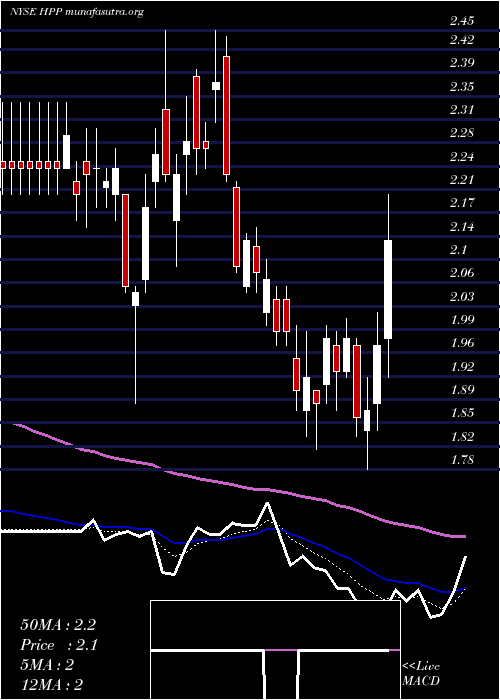
Task: Click the 2.45 price axis label
Action: tap(462, 21)
